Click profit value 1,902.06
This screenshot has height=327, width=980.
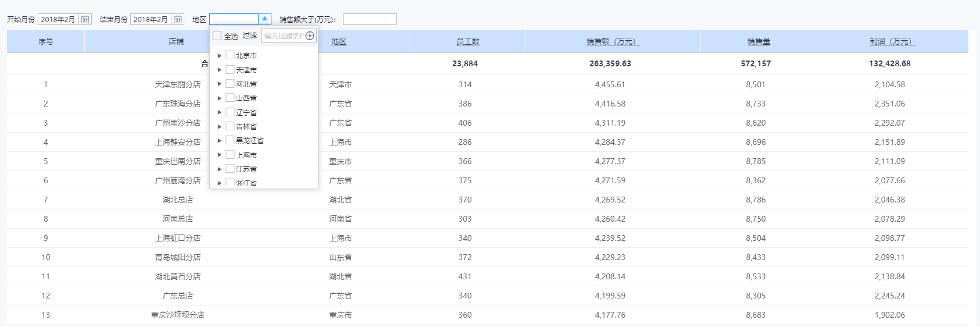click(x=890, y=315)
